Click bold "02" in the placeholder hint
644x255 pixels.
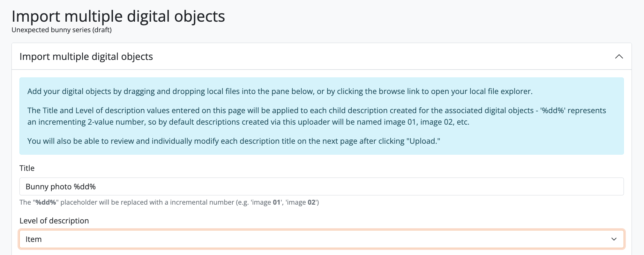[x=311, y=202]
